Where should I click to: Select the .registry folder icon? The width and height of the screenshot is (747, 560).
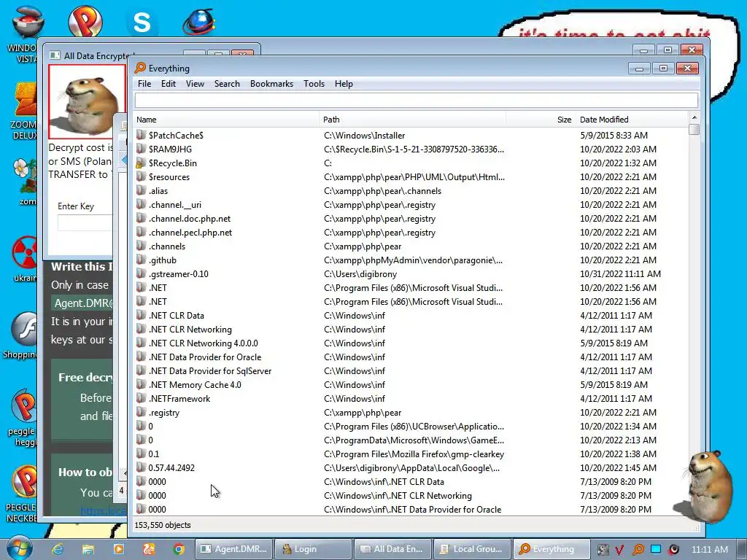click(x=141, y=412)
